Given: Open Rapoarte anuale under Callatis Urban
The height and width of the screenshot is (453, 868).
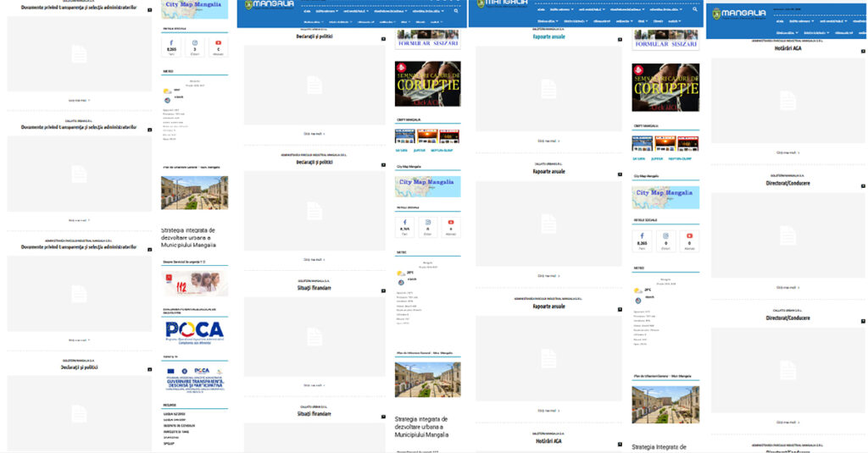Looking at the screenshot, I should 548,172.
